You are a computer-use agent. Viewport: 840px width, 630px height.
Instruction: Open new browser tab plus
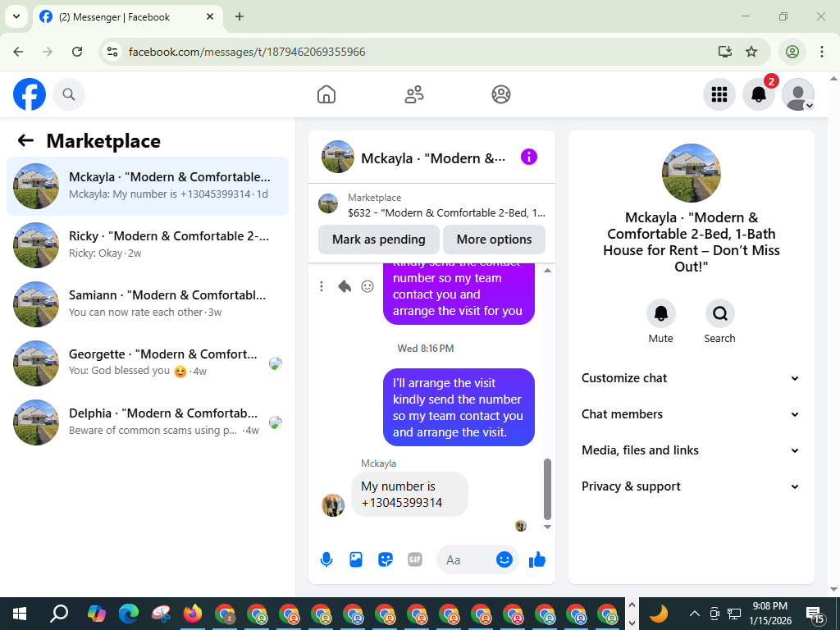[x=240, y=16]
